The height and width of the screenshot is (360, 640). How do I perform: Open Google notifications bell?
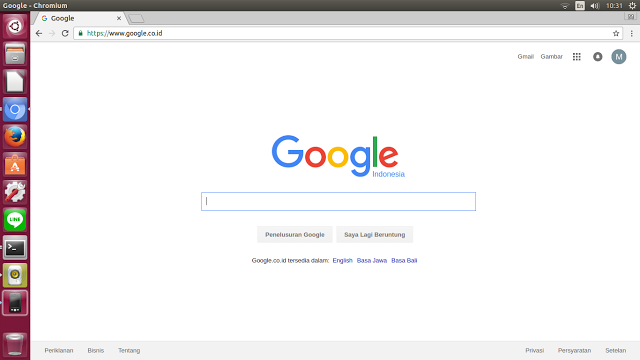pos(598,57)
